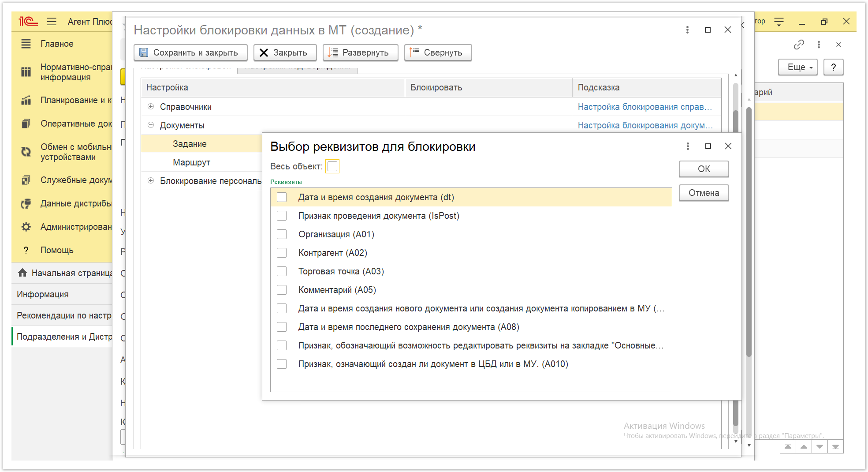
Task: Expand the Справочники tree node
Action: (x=151, y=106)
